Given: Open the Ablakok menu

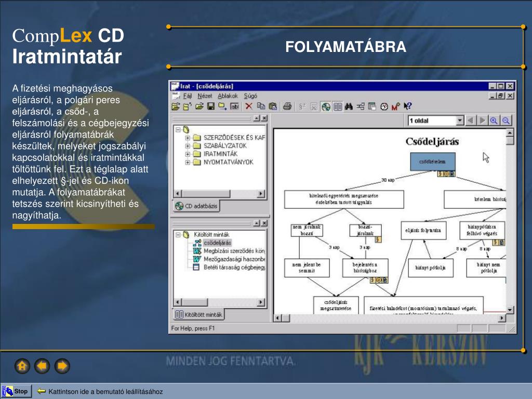Looking at the screenshot, I should point(228,96).
